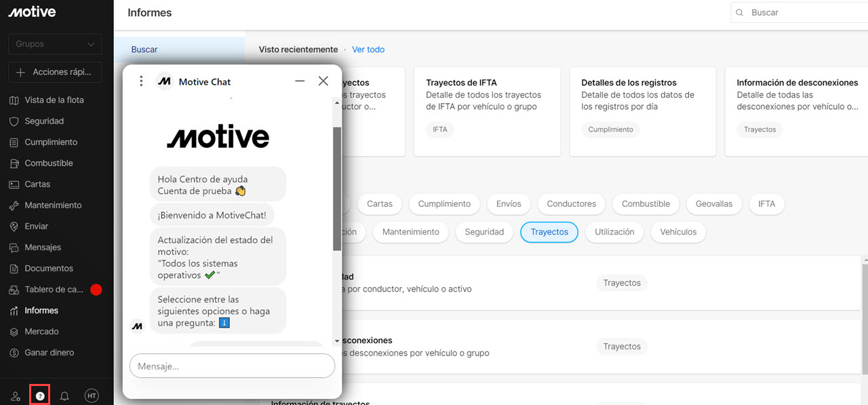The height and width of the screenshot is (405, 868).
Task: Open Mercado in sidebar
Action: point(41,331)
